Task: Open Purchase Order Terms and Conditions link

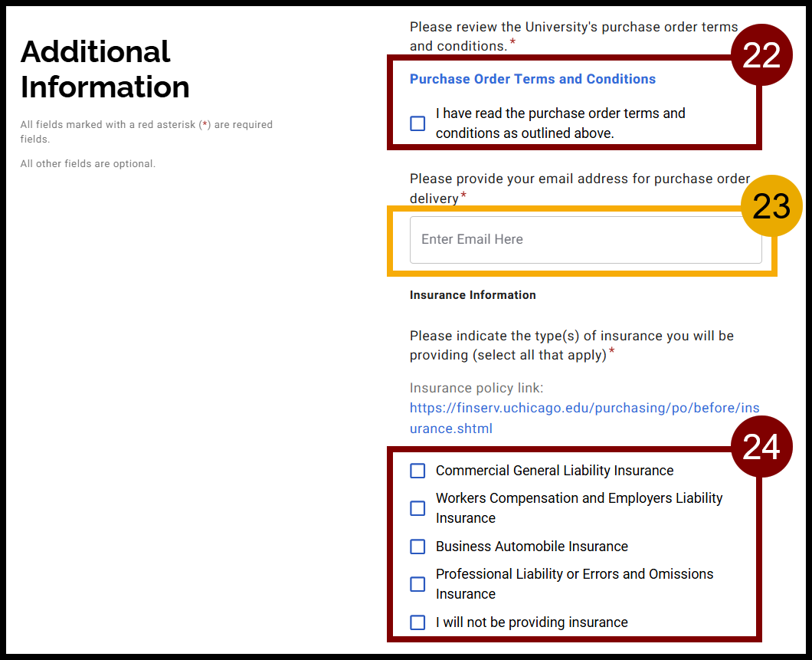Action: point(532,79)
